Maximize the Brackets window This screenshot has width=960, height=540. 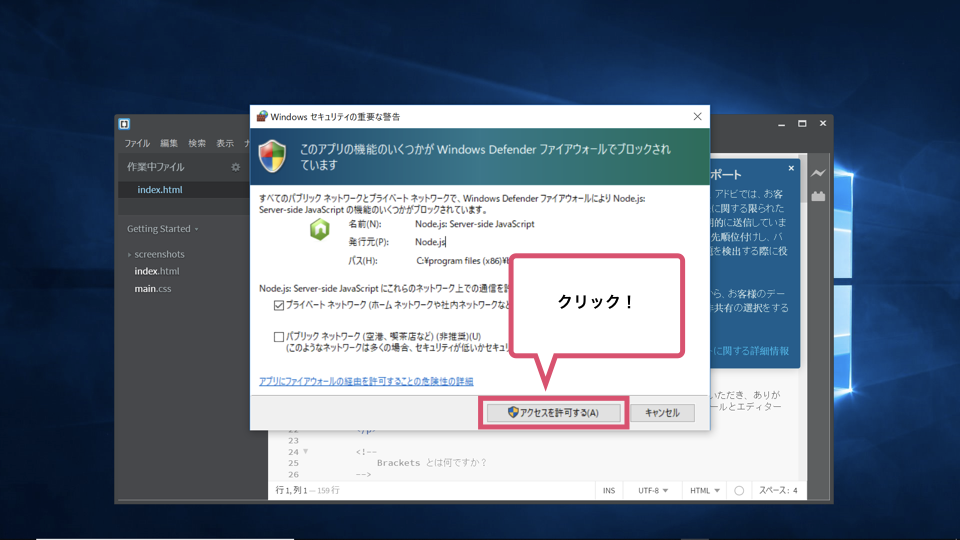click(802, 124)
